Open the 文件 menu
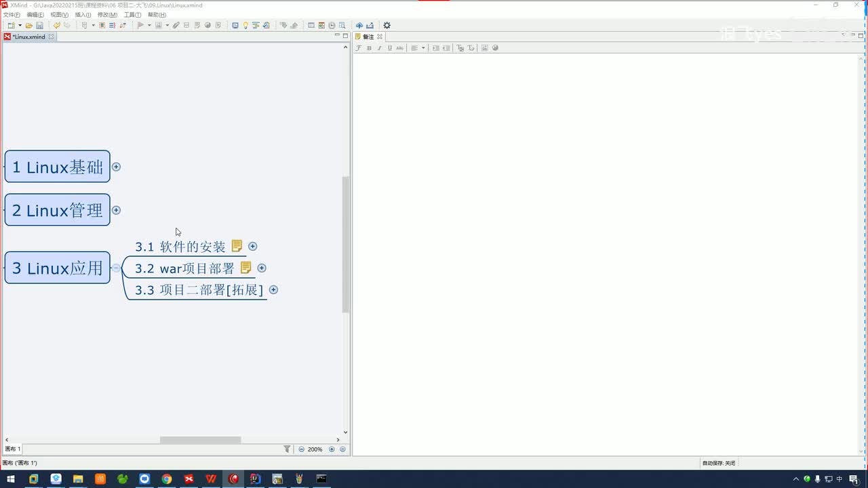Image resolution: width=868 pixels, height=488 pixels. (12, 14)
